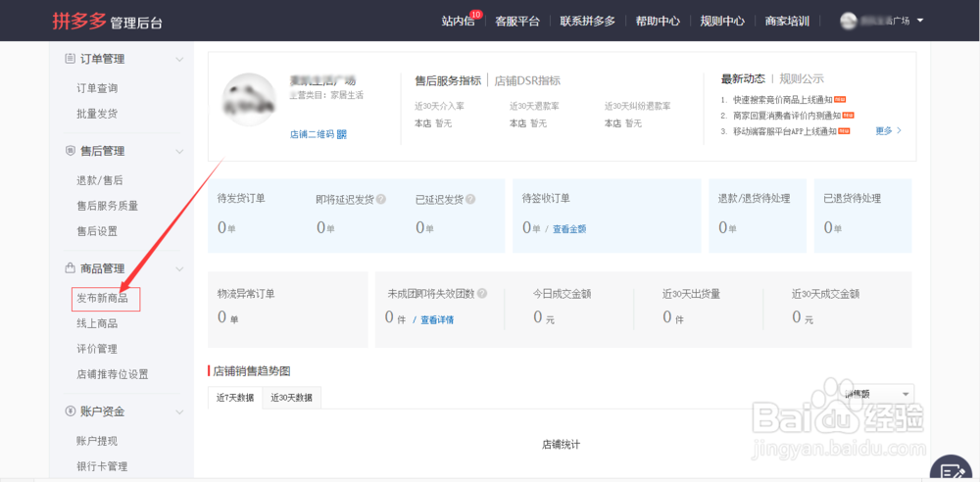The width and height of the screenshot is (980, 482).
Task: Click the QR code icon beside 店铺二维码
Action: coord(342,134)
